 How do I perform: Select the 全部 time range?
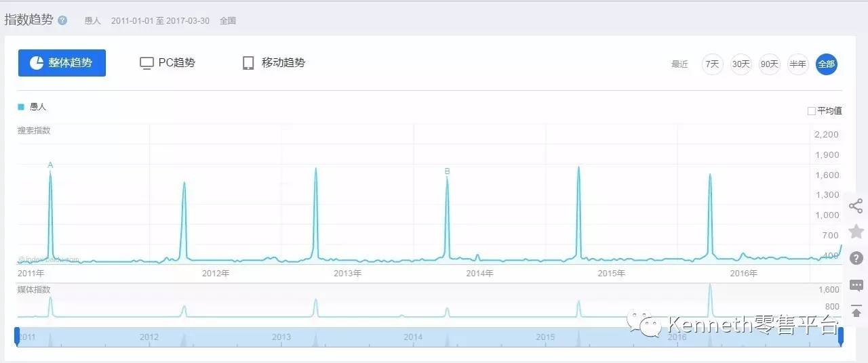[x=827, y=64]
